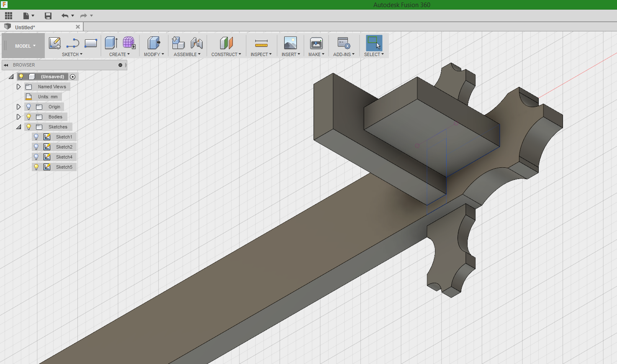Viewport: 617px width, 364px height.
Task: Click the Sketch1 sketch icon
Action: click(47, 137)
